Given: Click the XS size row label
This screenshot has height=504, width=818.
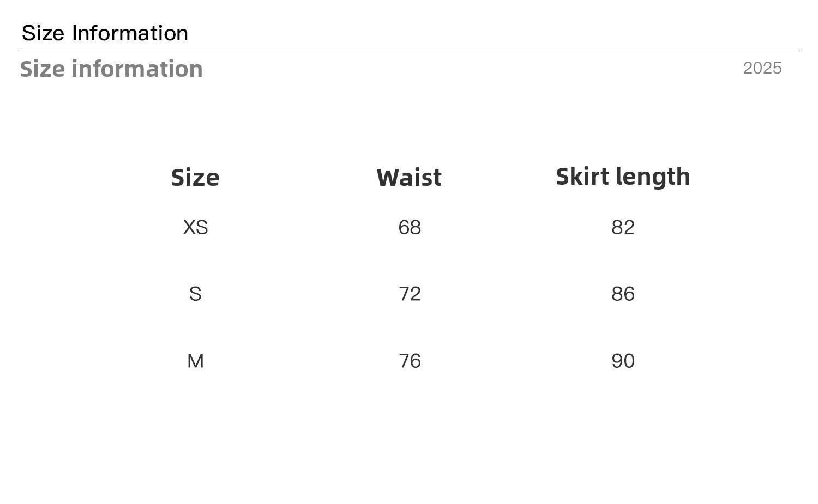Looking at the screenshot, I should (x=195, y=227).
